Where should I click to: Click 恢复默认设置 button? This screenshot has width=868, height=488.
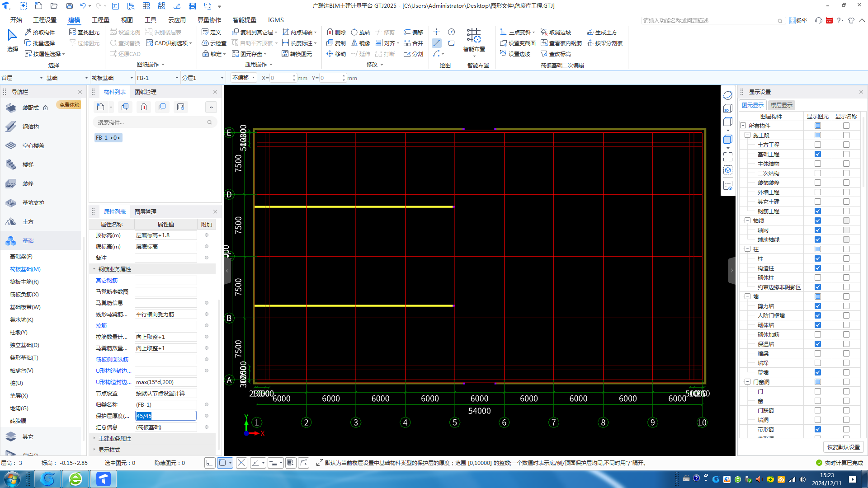coord(844,447)
